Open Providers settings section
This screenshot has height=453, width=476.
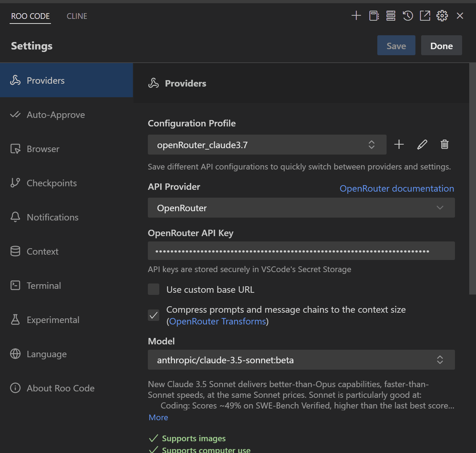coord(67,80)
